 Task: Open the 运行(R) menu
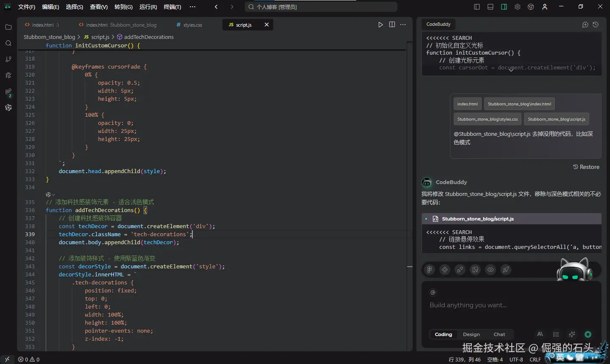click(x=148, y=7)
